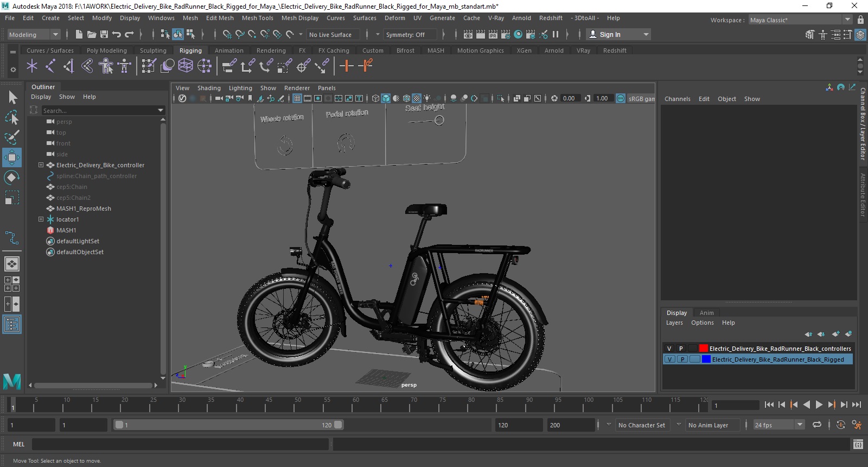
Task: Pick the Rotate tool in toolbox
Action: click(12, 178)
